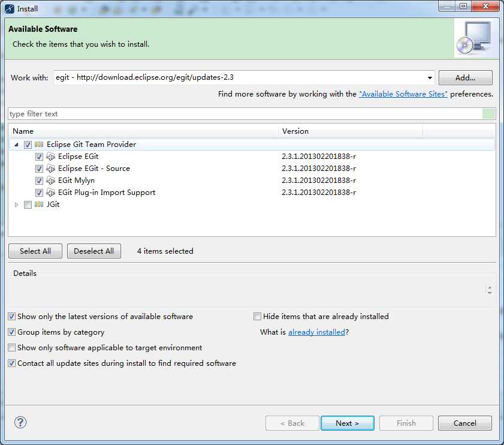Viewport: 504px width, 445px height.
Task: Select the Eclipse Git Team Provider row label
Action: pos(91,145)
